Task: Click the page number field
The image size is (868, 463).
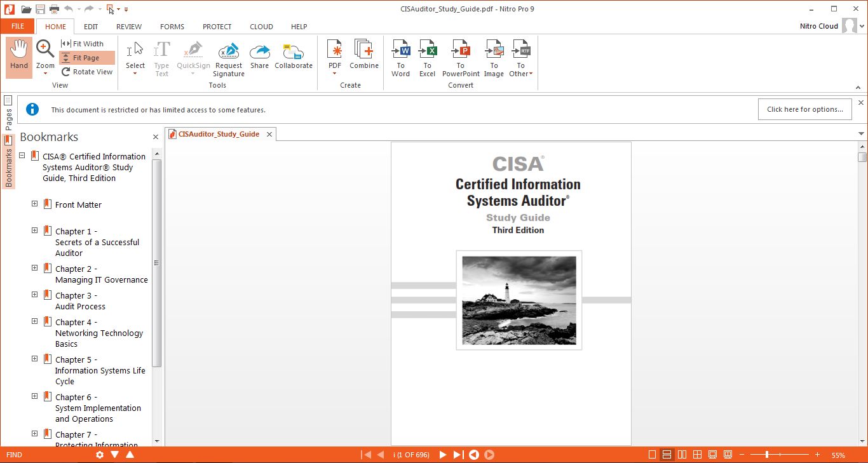Action: (411, 455)
